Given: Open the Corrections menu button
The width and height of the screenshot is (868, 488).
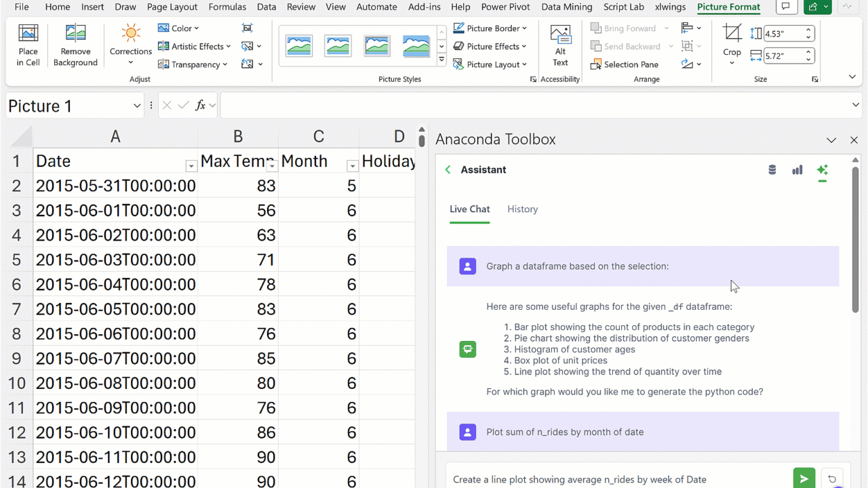Looking at the screenshot, I should 131,45.
